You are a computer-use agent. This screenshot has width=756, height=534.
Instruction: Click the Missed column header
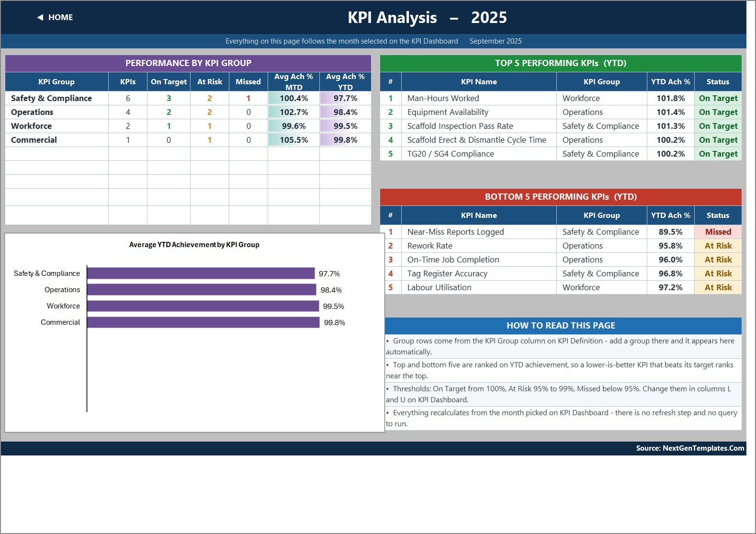pyautogui.click(x=248, y=82)
